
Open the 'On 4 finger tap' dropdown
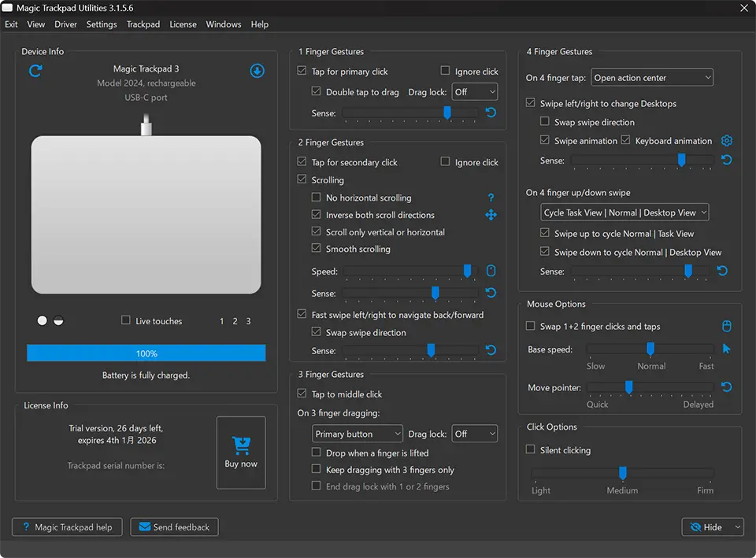coord(651,78)
